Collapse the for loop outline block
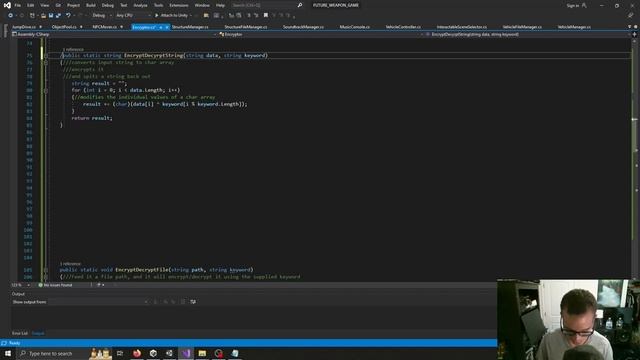Screen dimensions: 640x360 (x=46, y=90)
